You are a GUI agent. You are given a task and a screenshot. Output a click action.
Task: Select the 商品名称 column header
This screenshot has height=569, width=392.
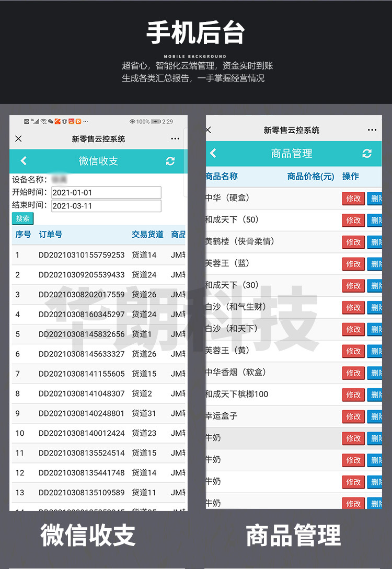coord(222,177)
